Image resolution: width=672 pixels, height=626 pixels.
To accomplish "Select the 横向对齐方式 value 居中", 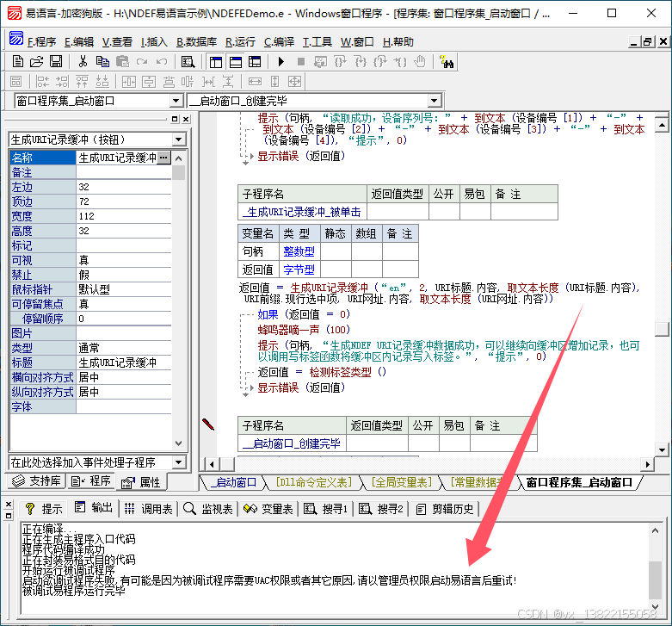I will [124, 377].
